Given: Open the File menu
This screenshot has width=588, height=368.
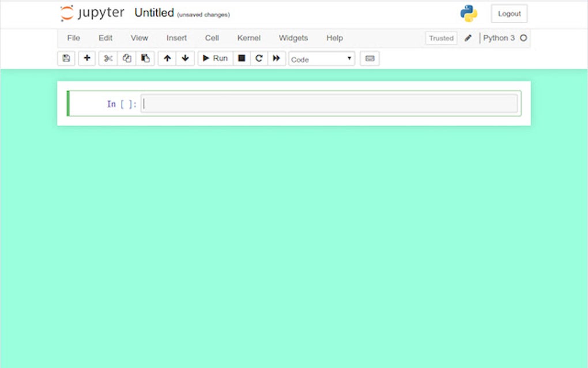Looking at the screenshot, I should coord(73,38).
